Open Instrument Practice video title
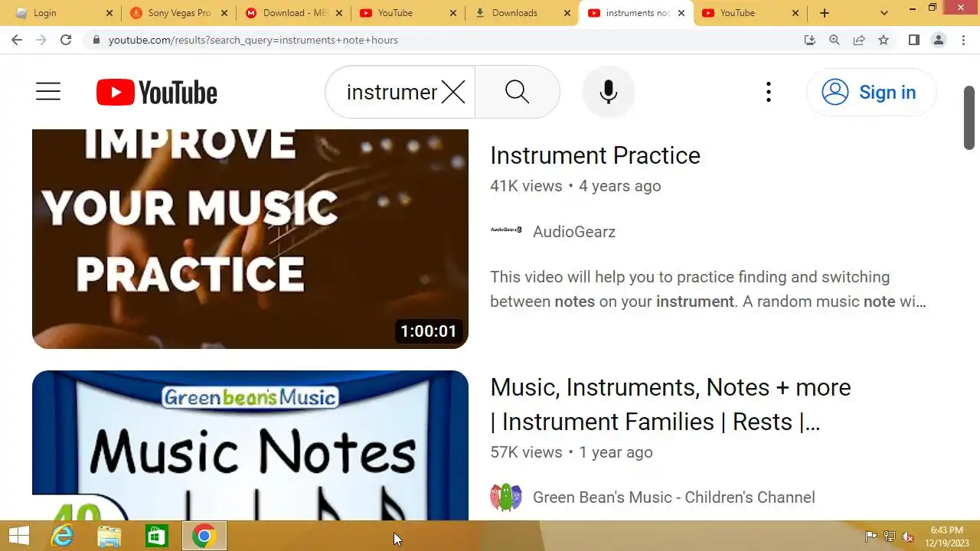This screenshot has height=551, width=980. click(x=595, y=155)
